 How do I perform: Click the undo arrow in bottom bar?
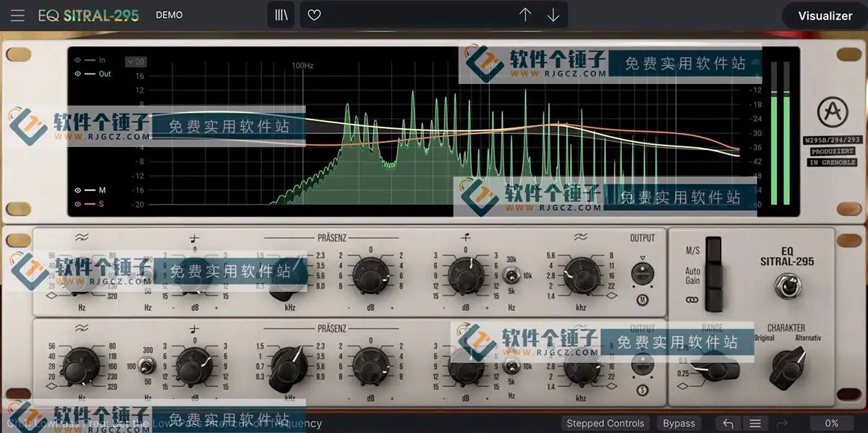[728, 423]
